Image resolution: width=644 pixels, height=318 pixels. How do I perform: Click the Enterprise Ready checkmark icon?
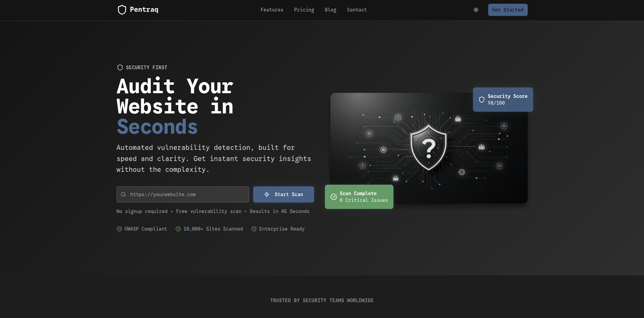(254, 229)
